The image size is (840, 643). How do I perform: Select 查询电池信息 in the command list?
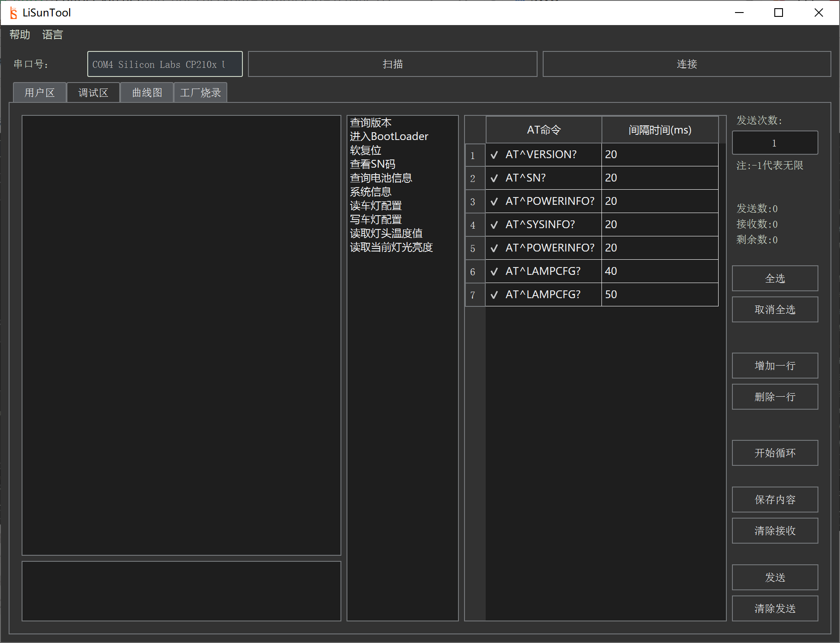(381, 178)
